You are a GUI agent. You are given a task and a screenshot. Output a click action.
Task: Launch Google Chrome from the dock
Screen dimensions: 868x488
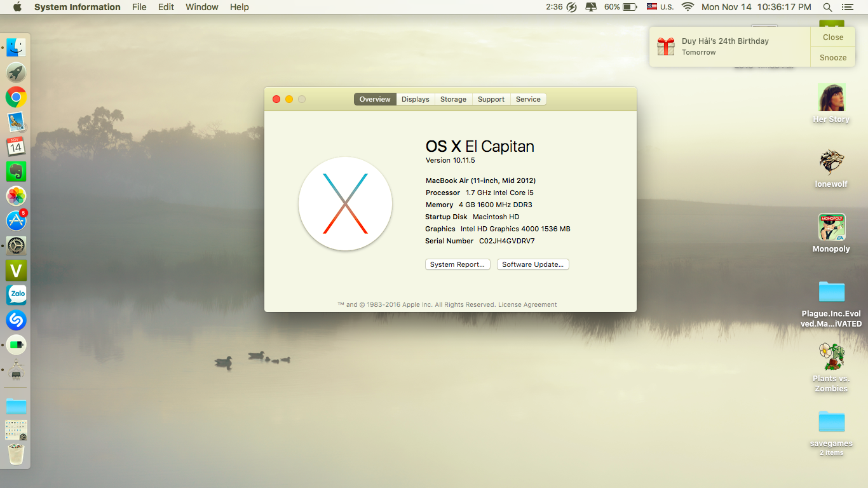[16, 97]
